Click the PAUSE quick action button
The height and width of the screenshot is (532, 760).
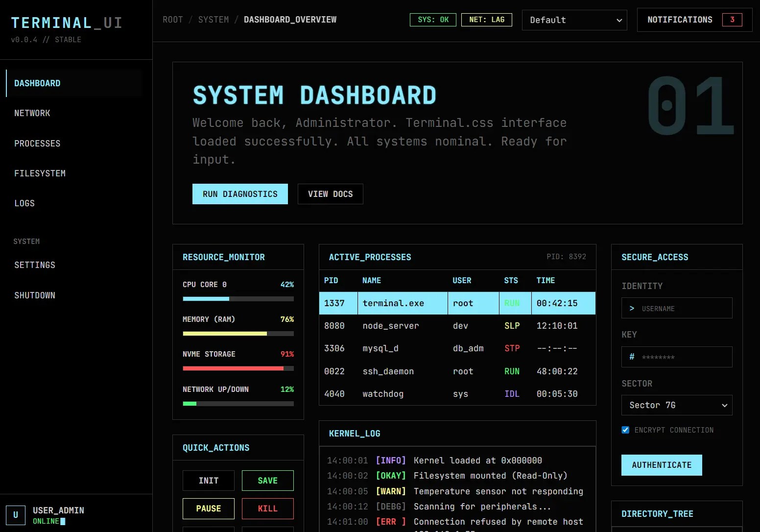pos(209,508)
